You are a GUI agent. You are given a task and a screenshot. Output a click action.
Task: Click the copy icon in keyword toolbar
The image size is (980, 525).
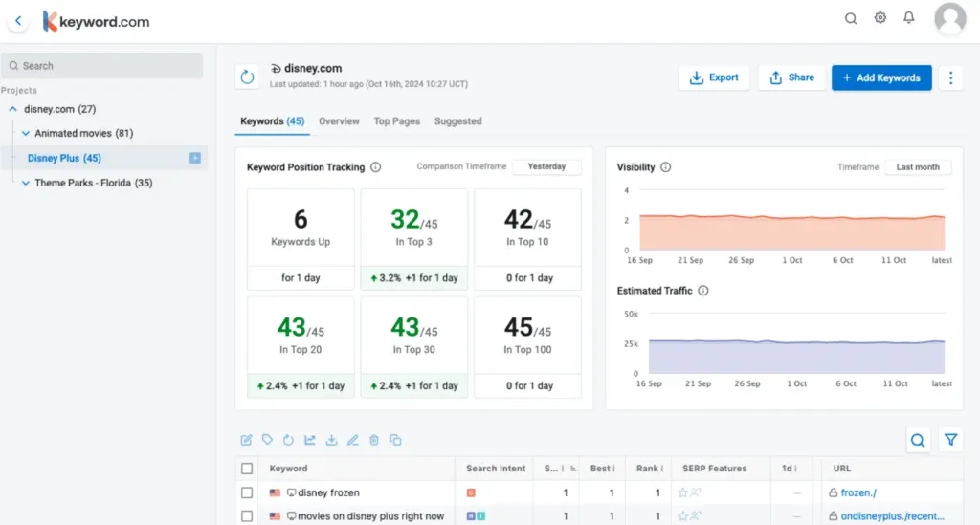[395, 440]
